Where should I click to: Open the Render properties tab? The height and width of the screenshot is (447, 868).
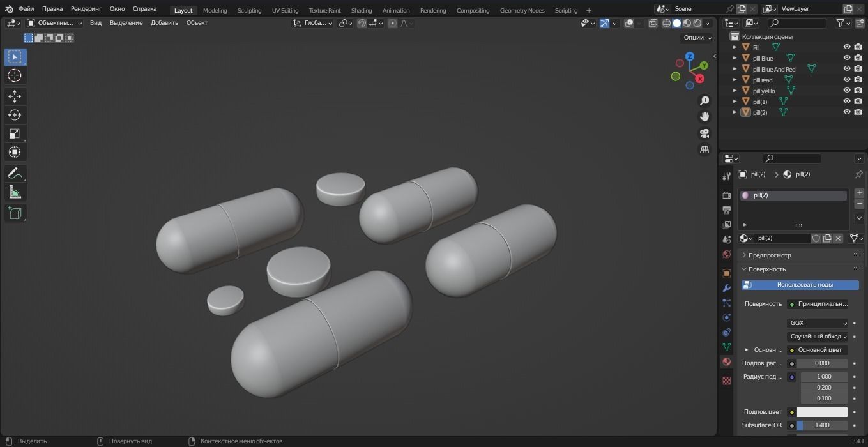click(x=726, y=195)
